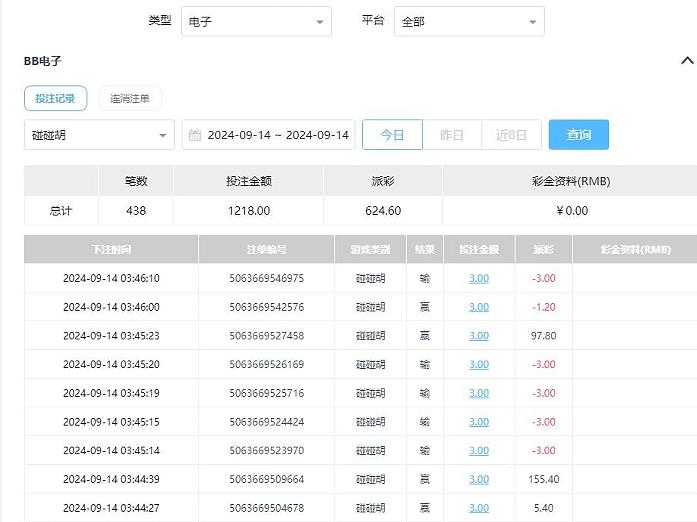Open the 平台 dropdown showing 全部
Viewport: 697px width, 522px height.
point(469,21)
